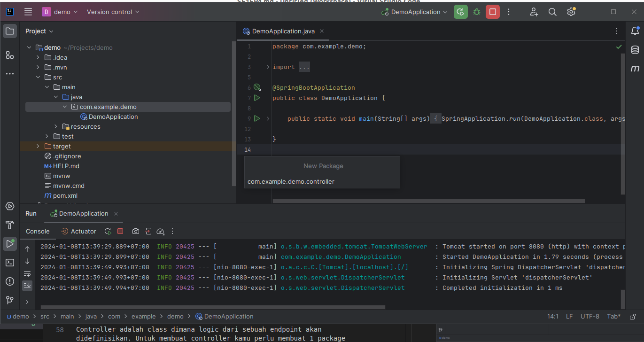Collapse the src folder
644x342 pixels.
click(38, 77)
